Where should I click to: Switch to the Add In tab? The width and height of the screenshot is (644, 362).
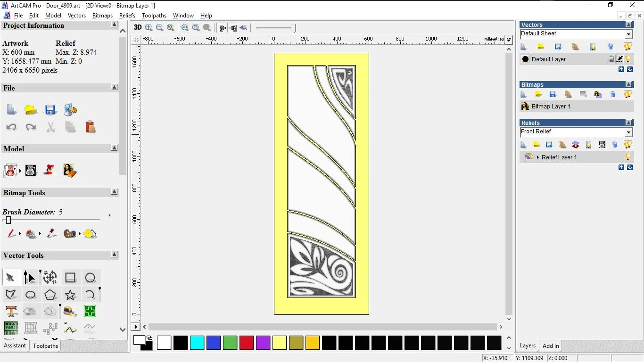click(551, 346)
